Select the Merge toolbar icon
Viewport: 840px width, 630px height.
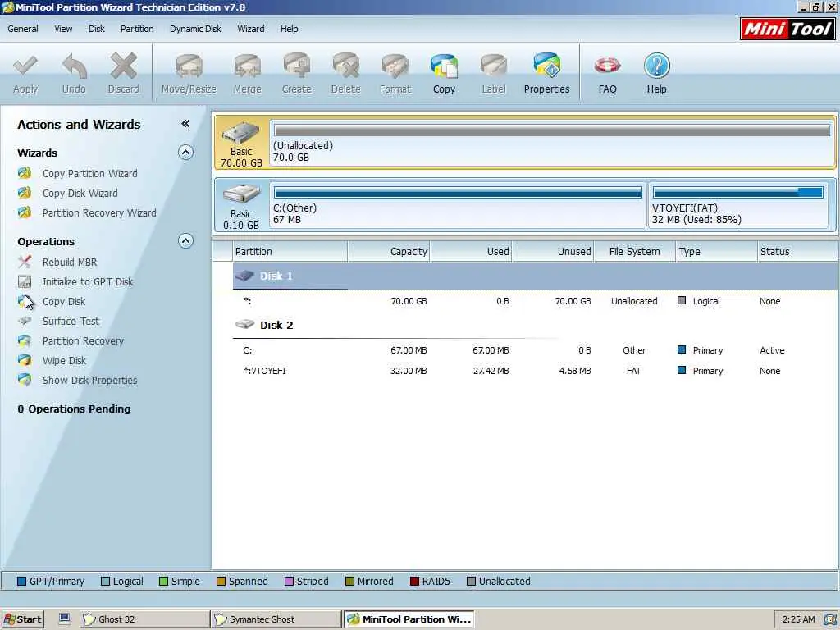[247, 66]
